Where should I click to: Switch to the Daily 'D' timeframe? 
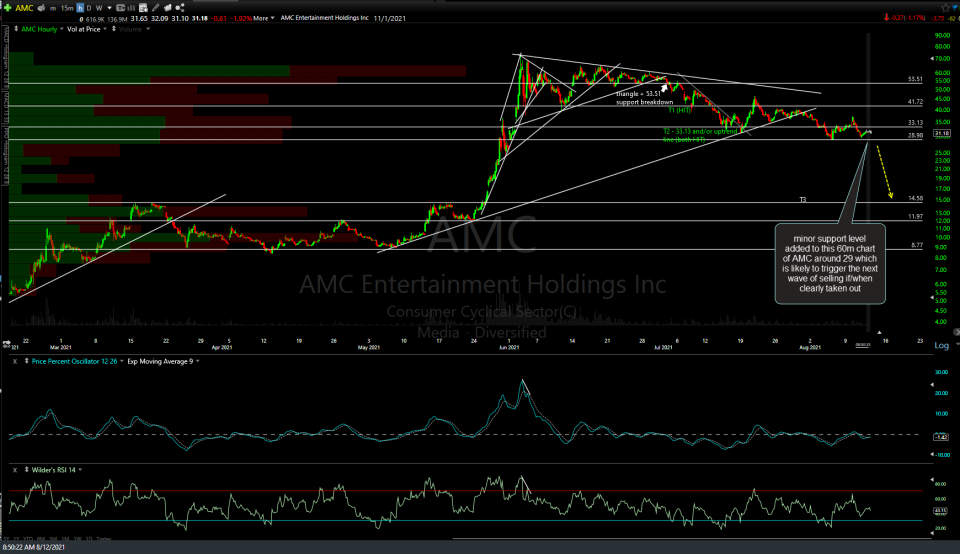tap(89, 9)
